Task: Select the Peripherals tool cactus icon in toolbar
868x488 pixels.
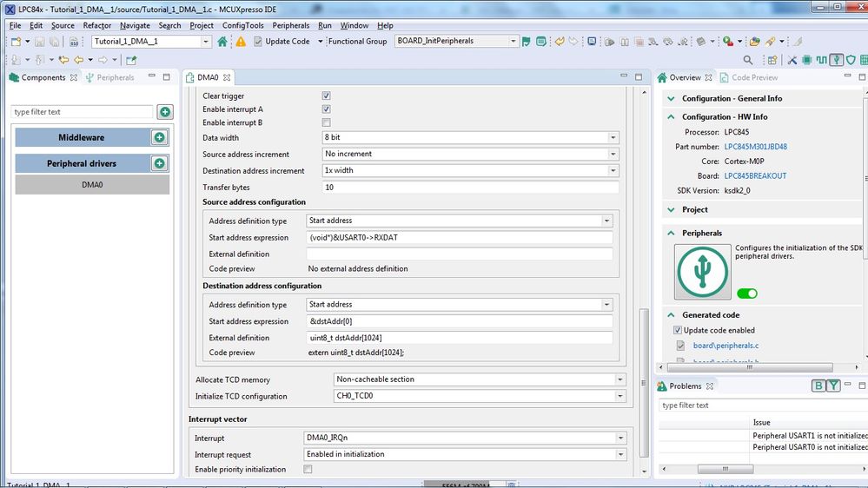Action: point(837,60)
